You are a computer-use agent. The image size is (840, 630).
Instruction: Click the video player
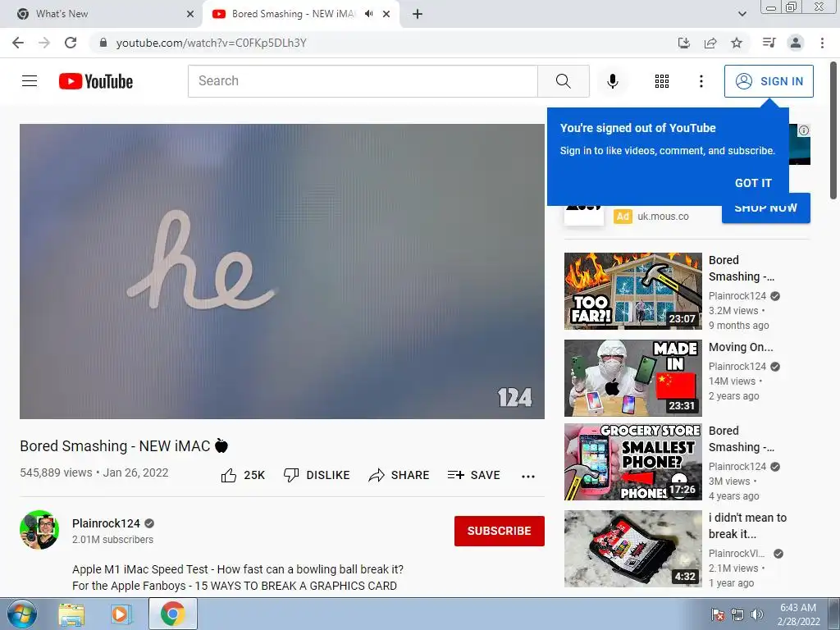point(282,271)
